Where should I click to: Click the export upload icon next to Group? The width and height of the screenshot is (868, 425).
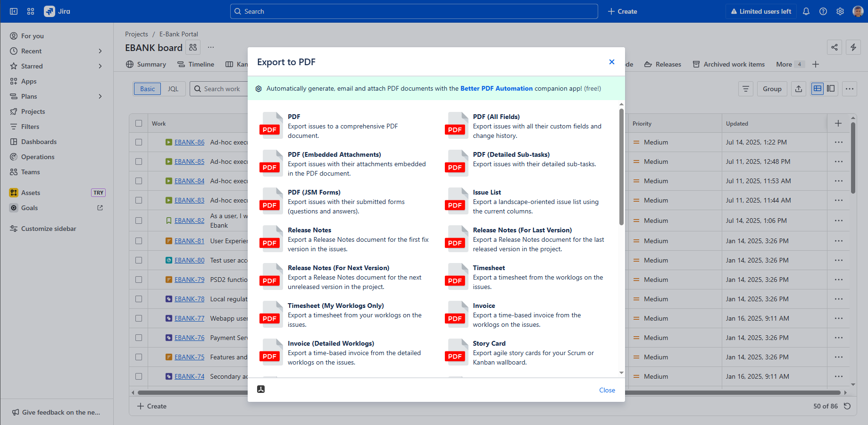click(799, 89)
